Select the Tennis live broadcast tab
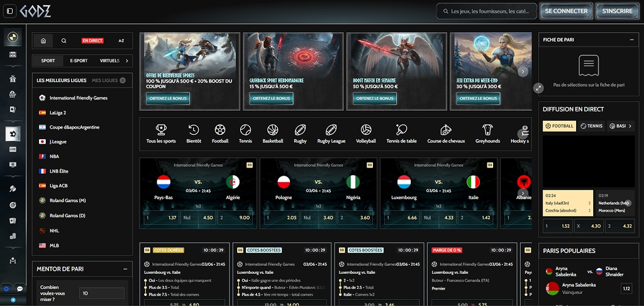644x306 pixels. [591, 126]
